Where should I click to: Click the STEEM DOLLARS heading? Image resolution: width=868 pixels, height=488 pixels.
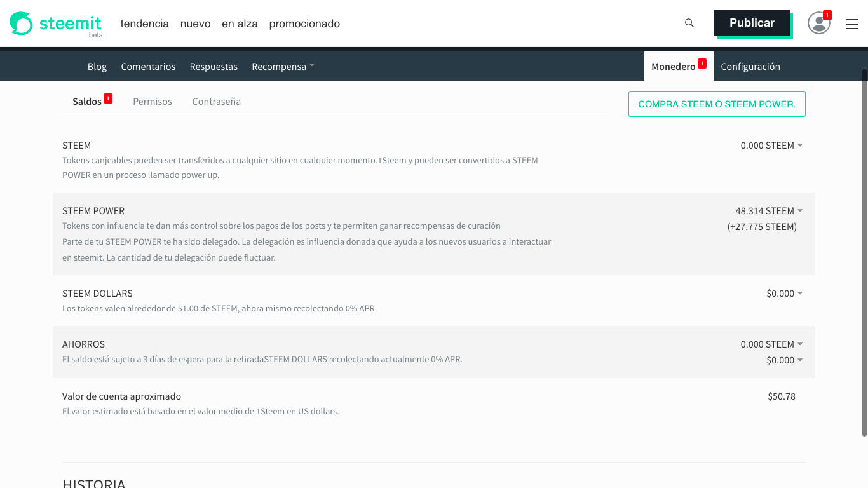coord(97,294)
